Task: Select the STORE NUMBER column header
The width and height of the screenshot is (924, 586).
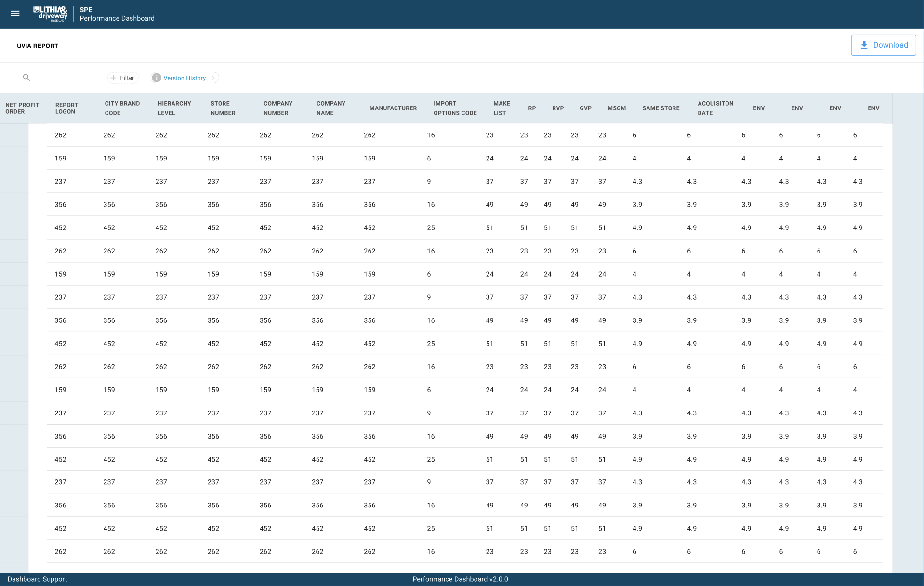Action: coord(223,108)
